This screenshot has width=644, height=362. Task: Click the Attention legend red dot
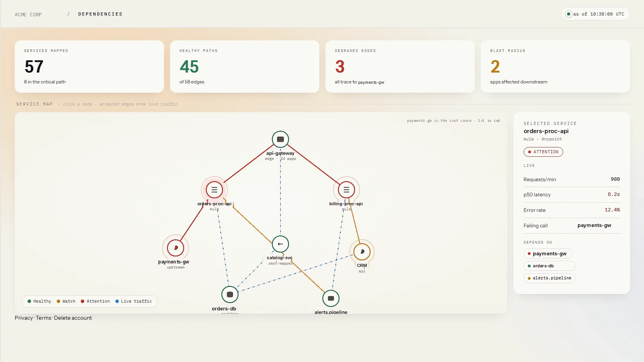point(82,302)
